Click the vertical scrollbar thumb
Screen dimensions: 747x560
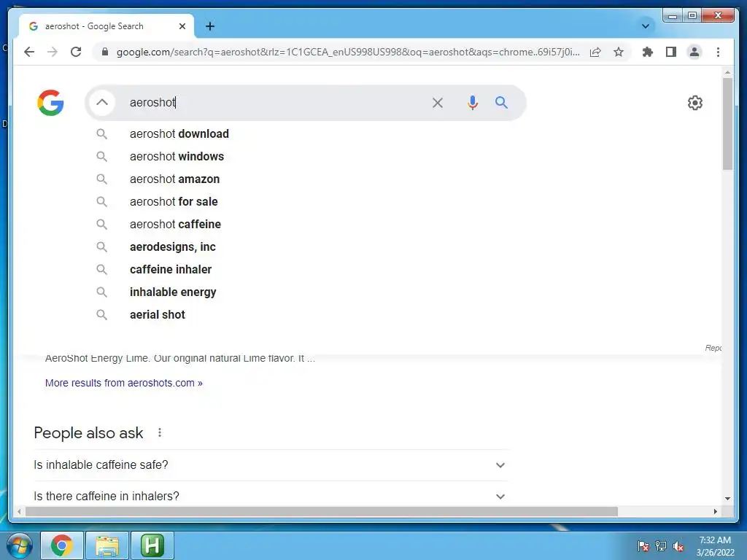coord(727,124)
